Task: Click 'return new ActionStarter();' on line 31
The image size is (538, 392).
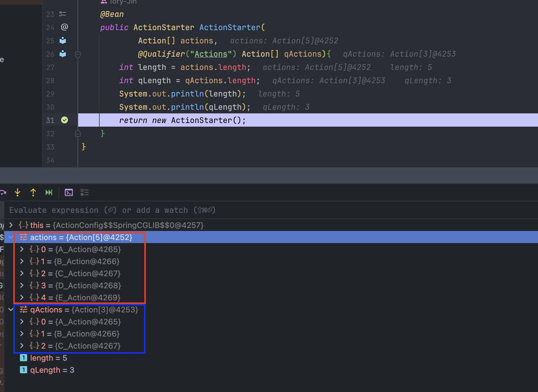Action: pos(182,120)
